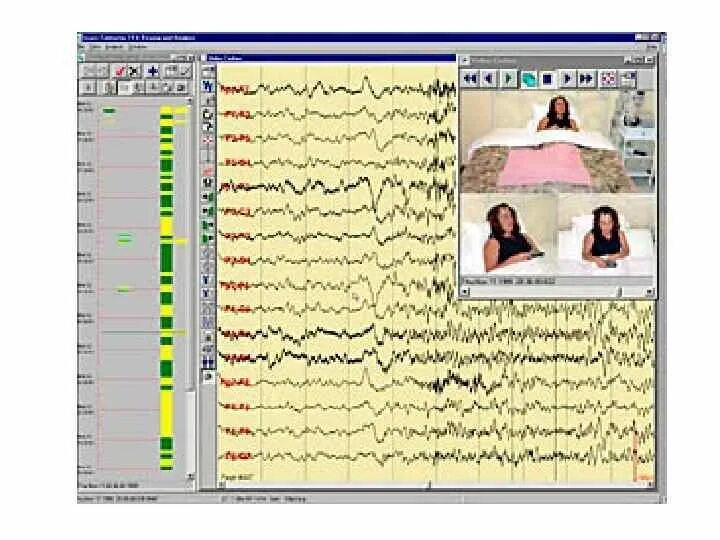720x540 pixels.
Task: Click the blue Yy icon in the EEG vertical toolbar
Action: pos(208,86)
